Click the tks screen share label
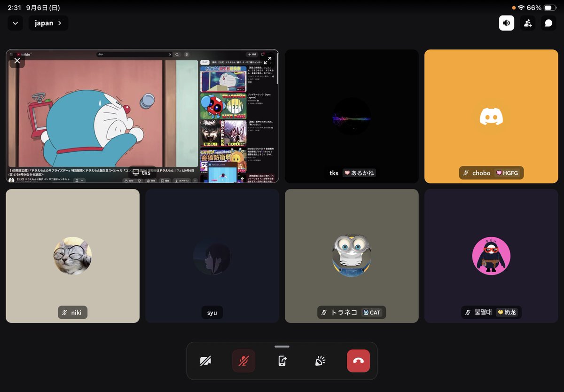This screenshot has height=392, width=564. pyautogui.click(x=142, y=173)
